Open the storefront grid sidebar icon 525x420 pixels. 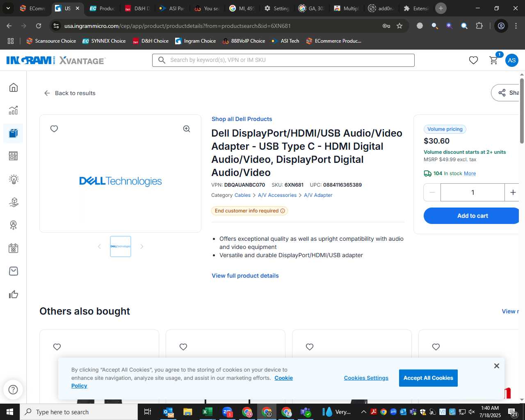[14, 156]
